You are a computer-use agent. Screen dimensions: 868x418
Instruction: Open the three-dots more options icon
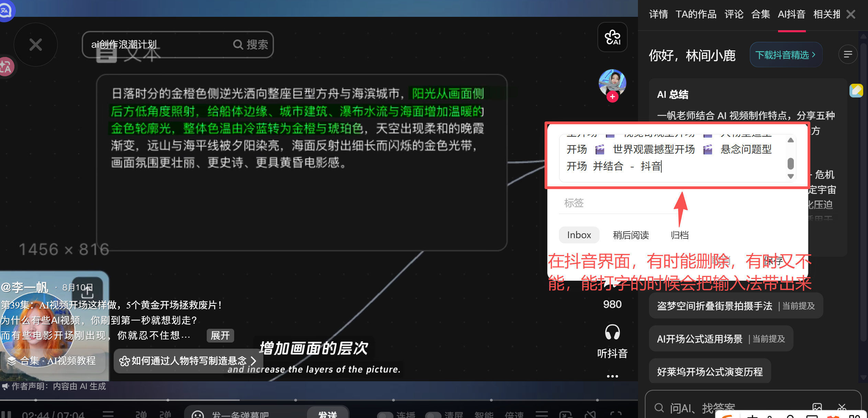[612, 376]
